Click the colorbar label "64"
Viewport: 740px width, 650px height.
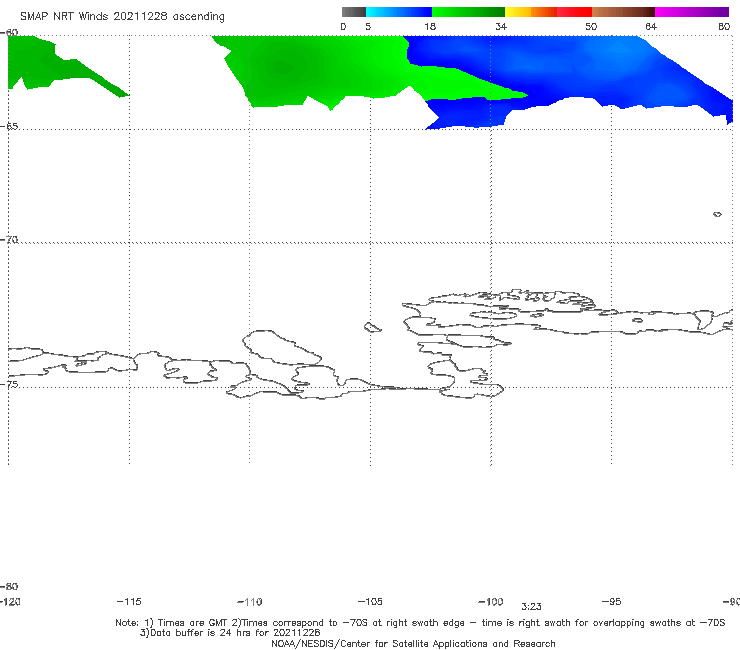(x=651, y=26)
